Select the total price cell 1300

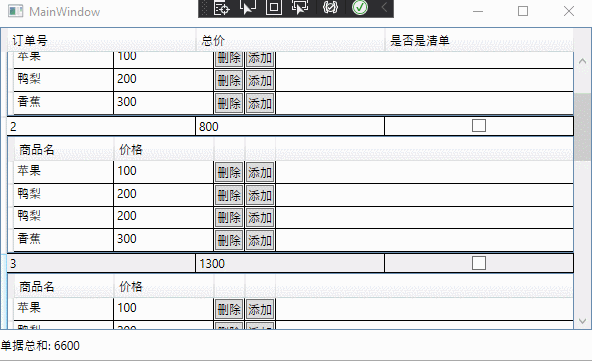[x=290, y=263]
